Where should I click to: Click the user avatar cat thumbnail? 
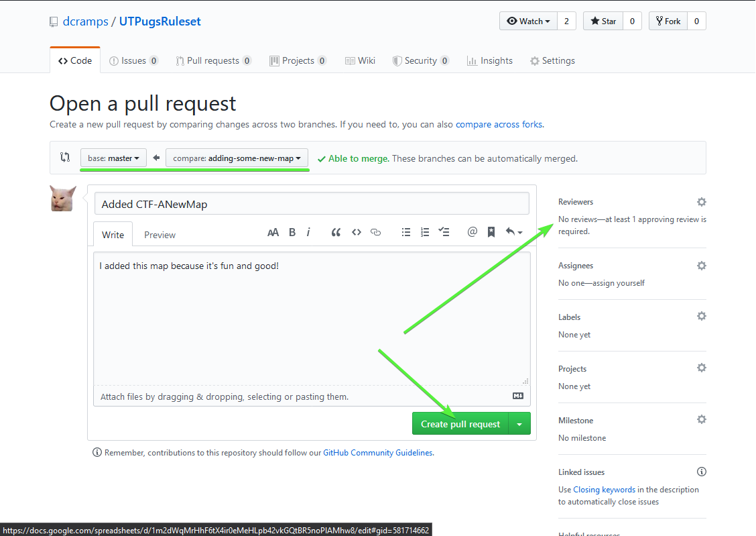click(63, 199)
